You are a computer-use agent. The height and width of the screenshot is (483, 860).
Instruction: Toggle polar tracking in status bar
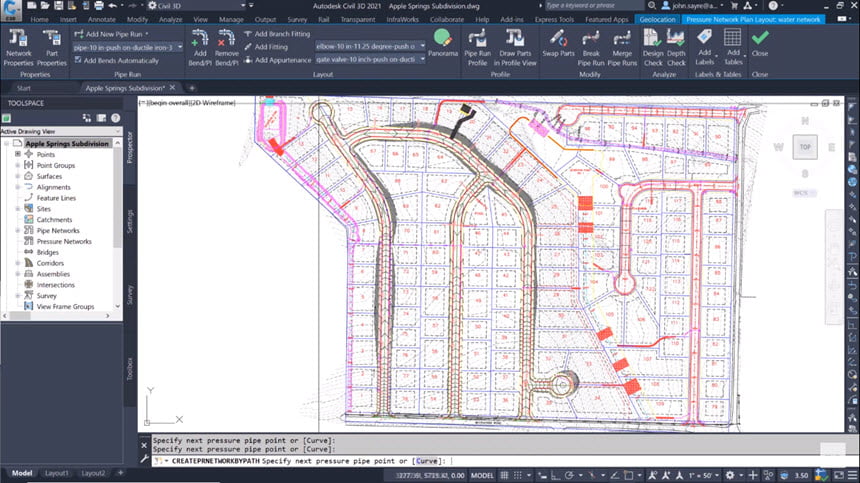(x=569, y=475)
